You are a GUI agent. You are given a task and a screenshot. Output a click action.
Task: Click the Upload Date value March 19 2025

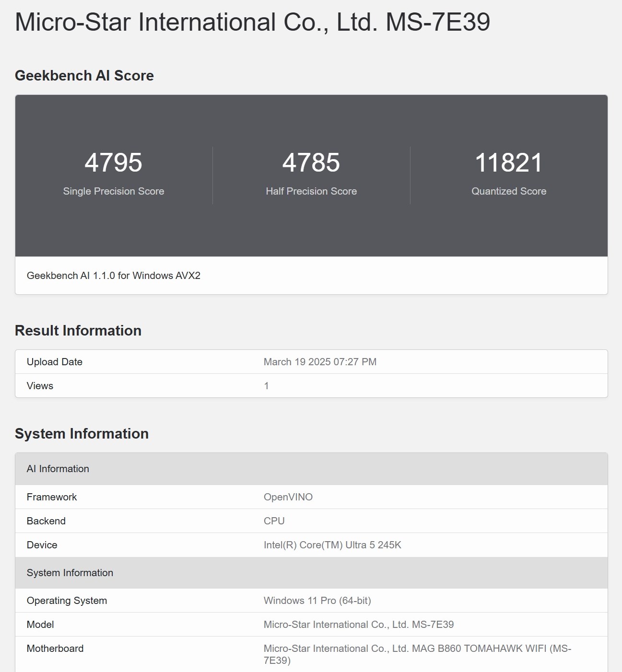(x=320, y=362)
